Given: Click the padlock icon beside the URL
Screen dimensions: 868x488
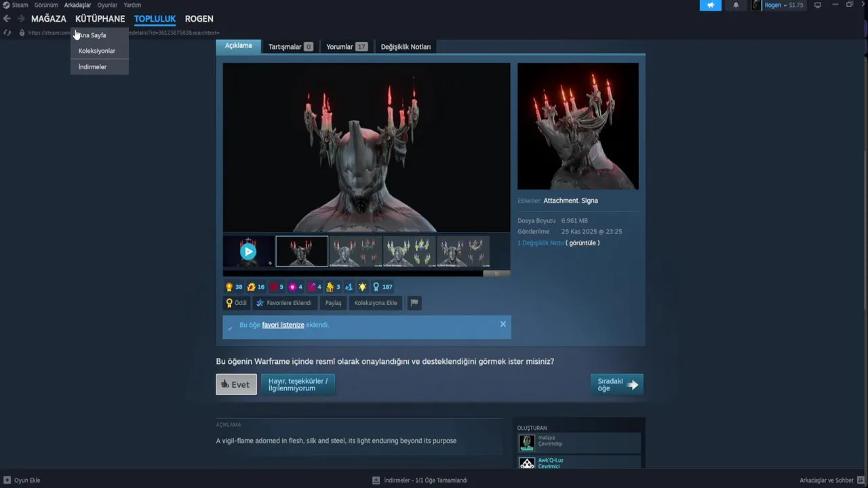Looking at the screenshot, I should (x=22, y=33).
